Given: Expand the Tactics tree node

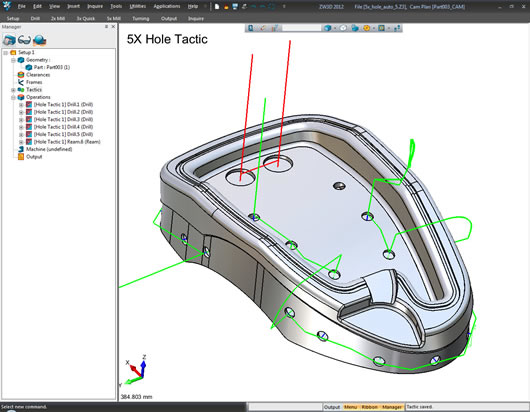Looking at the screenshot, I should (x=13, y=90).
